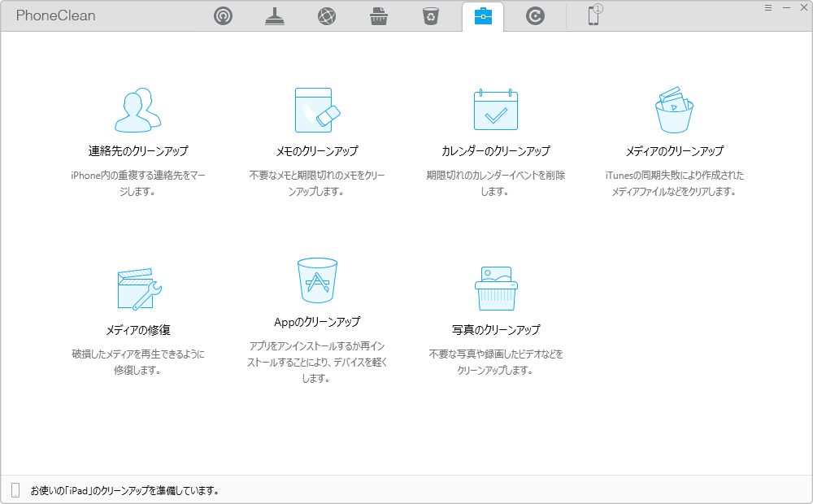Click the calendar cleanup checkmark icon
The height and width of the screenshot is (504, 813).
point(496,110)
